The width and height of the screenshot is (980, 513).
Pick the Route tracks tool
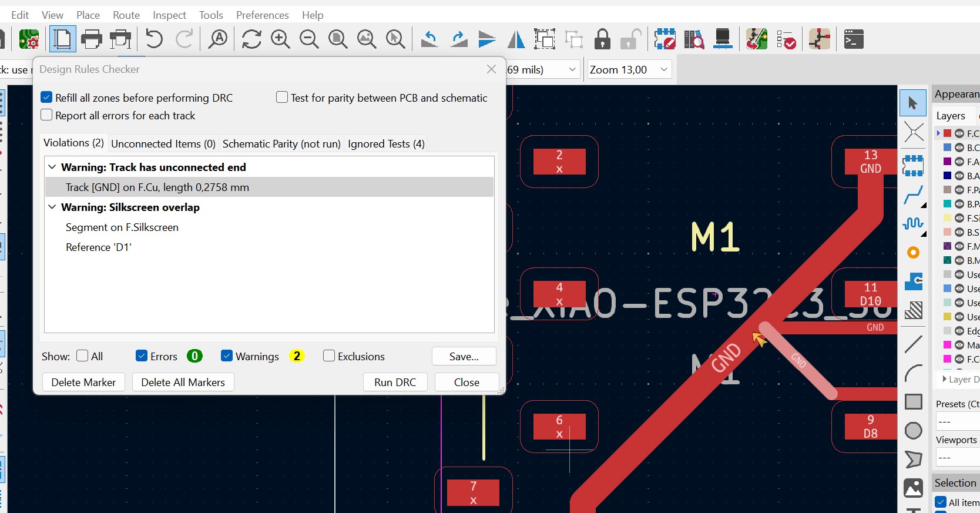913,195
